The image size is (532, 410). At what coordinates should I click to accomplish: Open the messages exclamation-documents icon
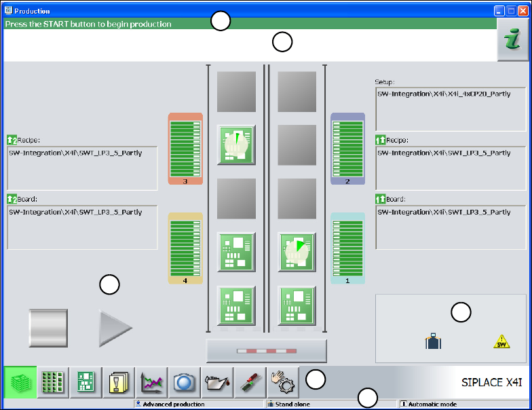118,382
